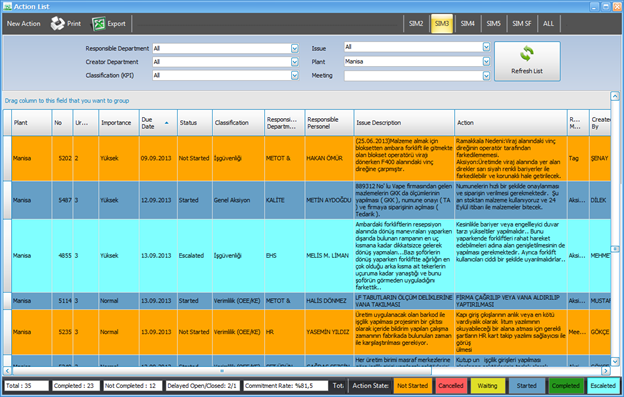Screen dimensions: 624x397
Task: Click HALİS DÖNMEZ personnel cell
Action: pyautogui.click(x=329, y=301)
